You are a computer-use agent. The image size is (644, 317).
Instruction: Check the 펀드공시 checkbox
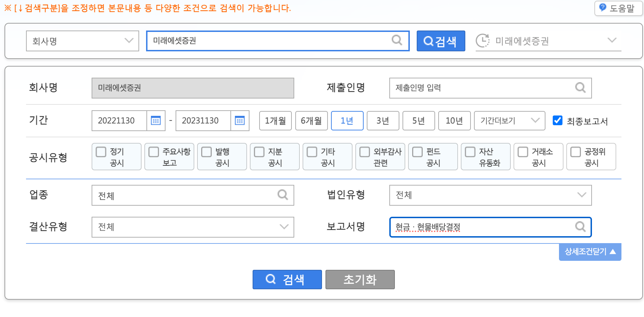417,152
